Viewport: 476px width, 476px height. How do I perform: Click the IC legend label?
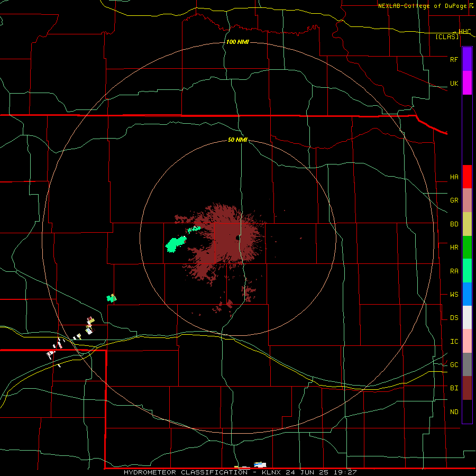click(454, 342)
